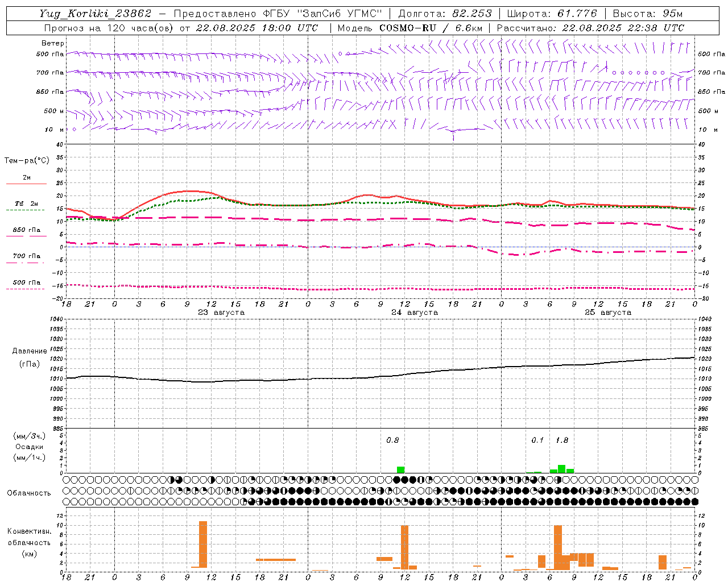Image resolution: width=728 pixels, height=582 pixels.
Task: Click the Рассчитано: 22.08.2025 22:38 UTC text
Action: point(590,28)
